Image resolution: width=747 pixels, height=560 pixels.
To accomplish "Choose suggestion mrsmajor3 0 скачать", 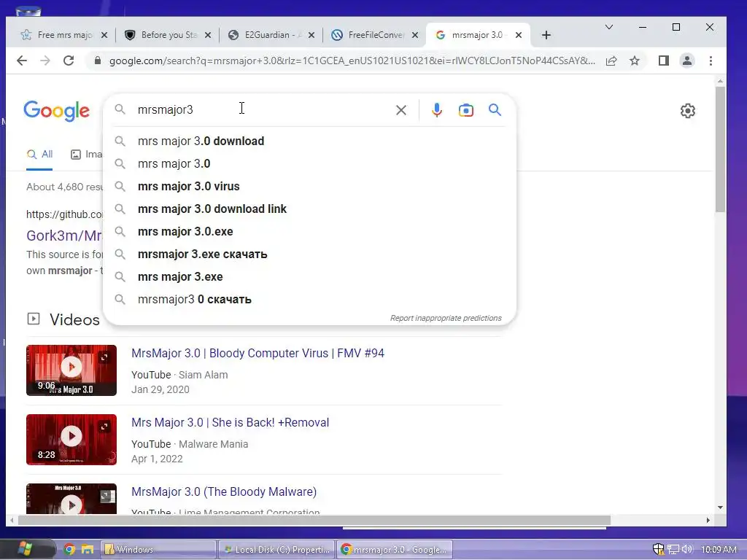I will 309,300.
